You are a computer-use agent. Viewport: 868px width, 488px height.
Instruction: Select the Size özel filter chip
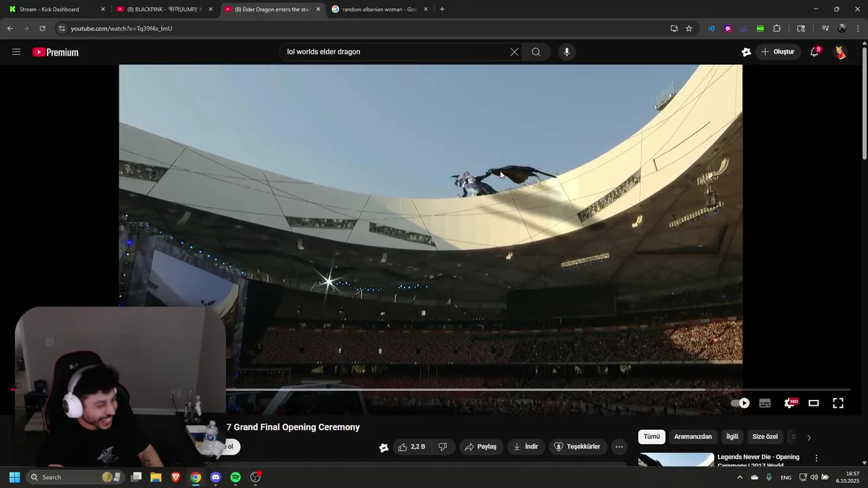click(x=765, y=437)
